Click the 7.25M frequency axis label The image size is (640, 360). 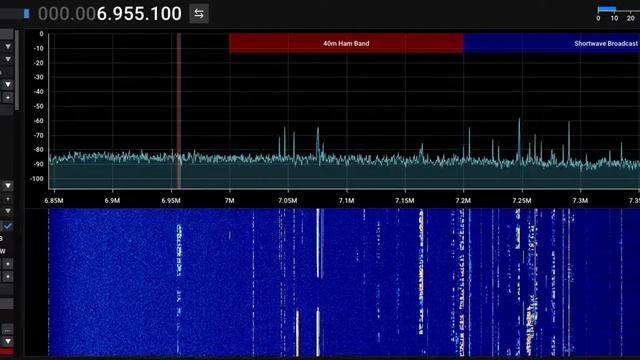(x=522, y=201)
